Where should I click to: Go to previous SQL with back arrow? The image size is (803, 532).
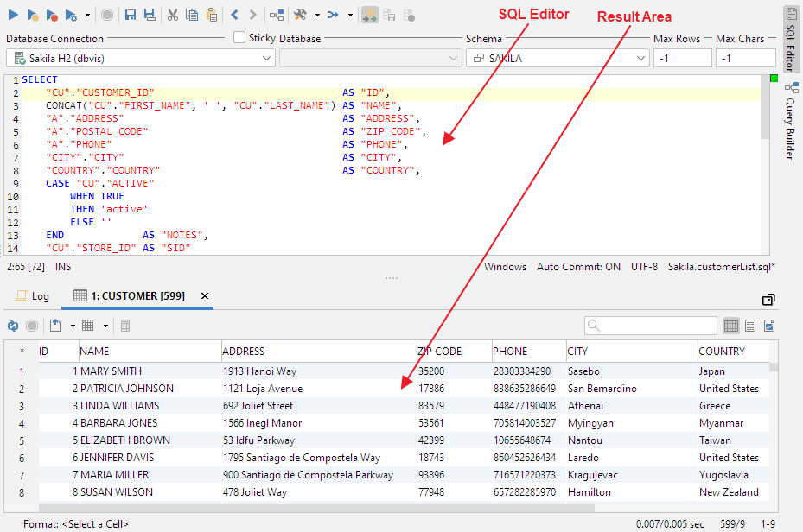click(235, 15)
